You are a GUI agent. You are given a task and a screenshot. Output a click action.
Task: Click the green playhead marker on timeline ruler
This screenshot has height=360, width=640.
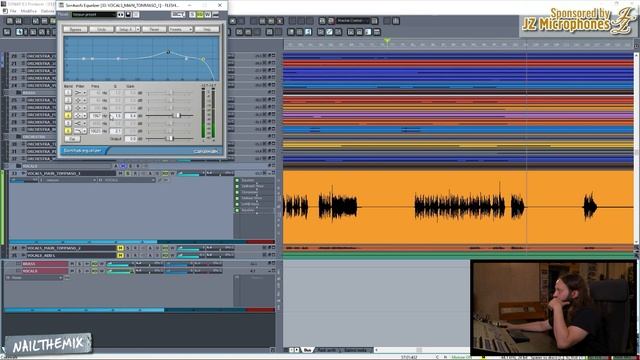tap(387, 41)
